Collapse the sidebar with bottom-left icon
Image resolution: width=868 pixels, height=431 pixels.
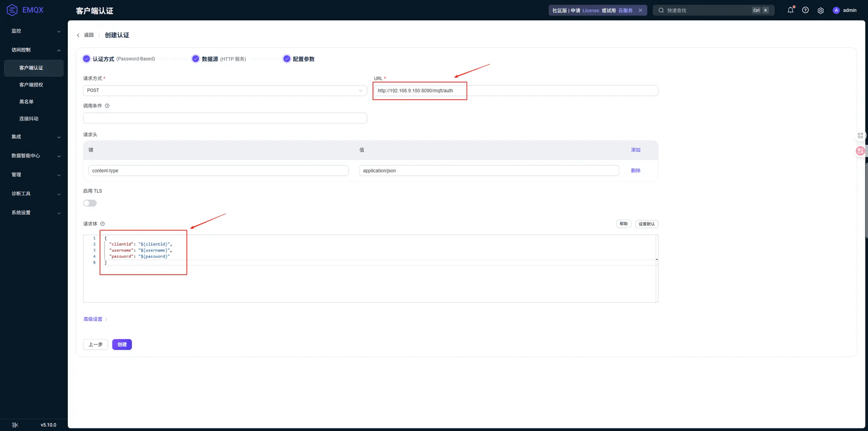coord(15,425)
